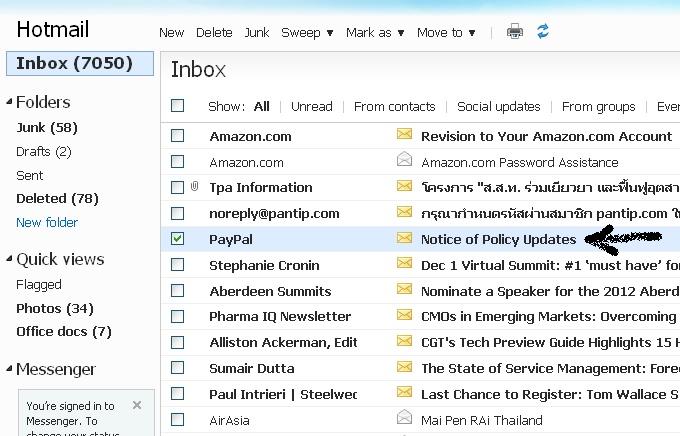Tick the AirAsia message checkbox

(x=177, y=420)
